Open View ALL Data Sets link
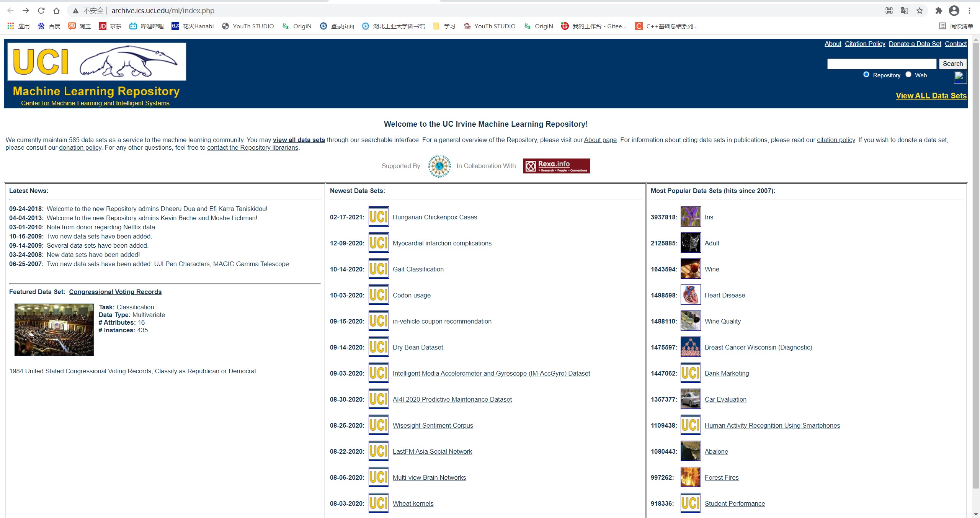 coord(931,96)
